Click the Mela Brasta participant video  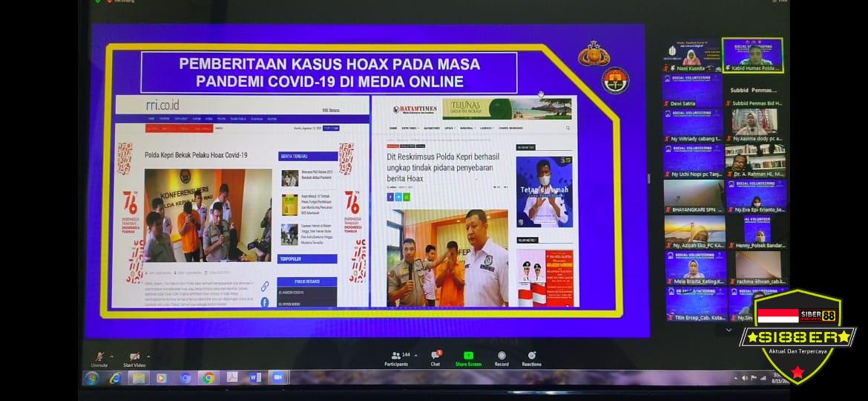[x=694, y=267]
